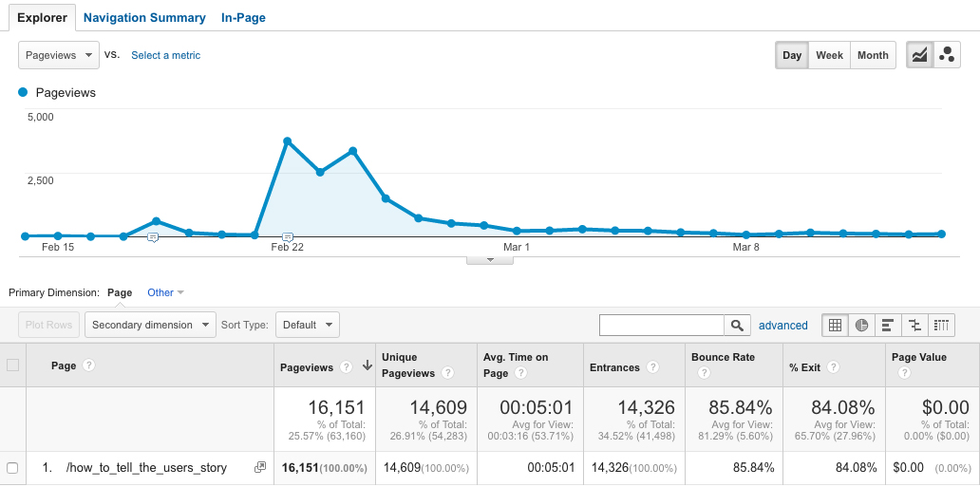Switch to line chart view
Image resolution: width=980 pixels, height=487 pixels.
pyautogui.click(x=919, y=55)
